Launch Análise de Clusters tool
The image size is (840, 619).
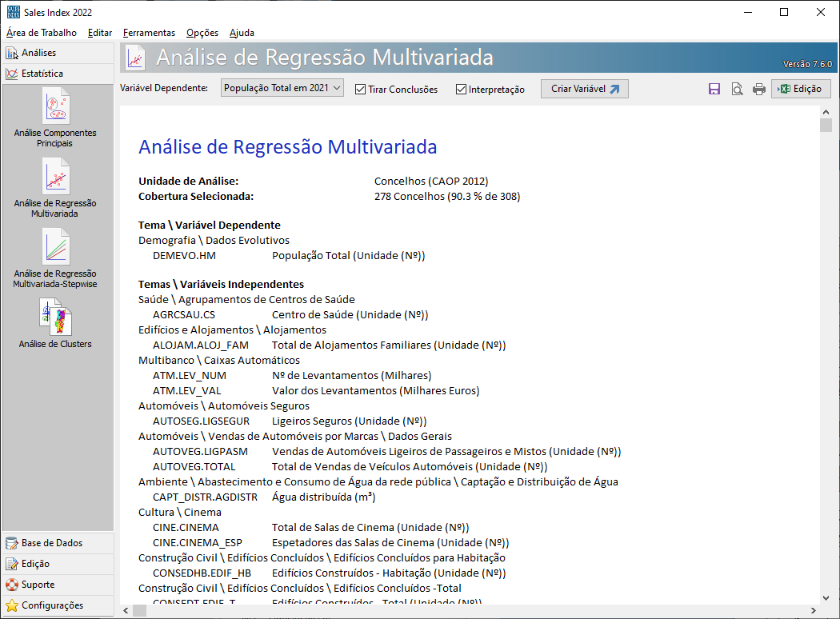[55, 317]
